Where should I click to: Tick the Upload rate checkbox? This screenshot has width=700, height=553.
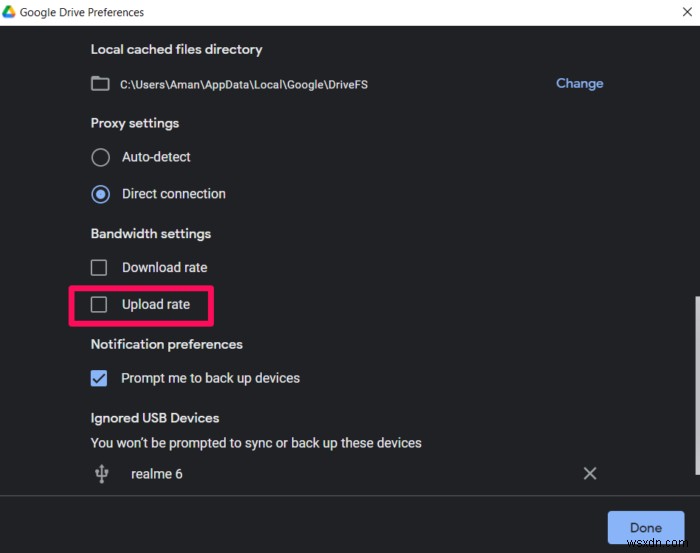point(99,305)
